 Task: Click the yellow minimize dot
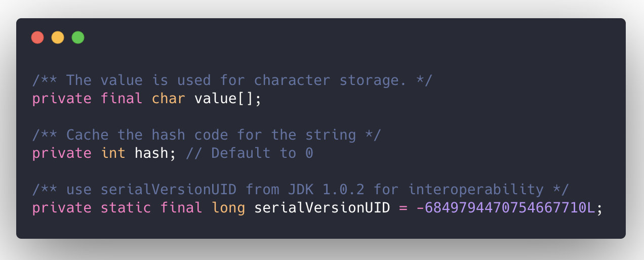[58, 37]
